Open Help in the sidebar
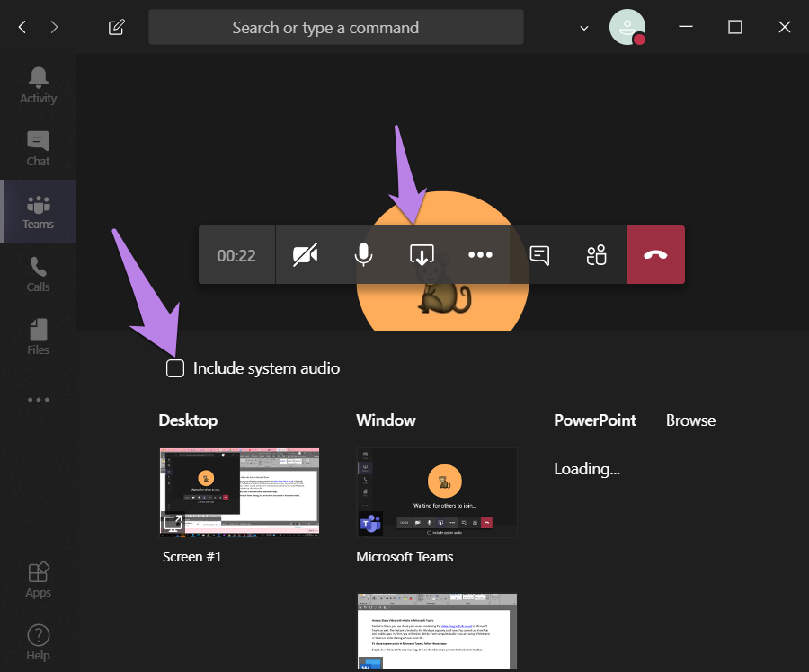The height and width of the screenshot is (672, 809). click(38, 641)
